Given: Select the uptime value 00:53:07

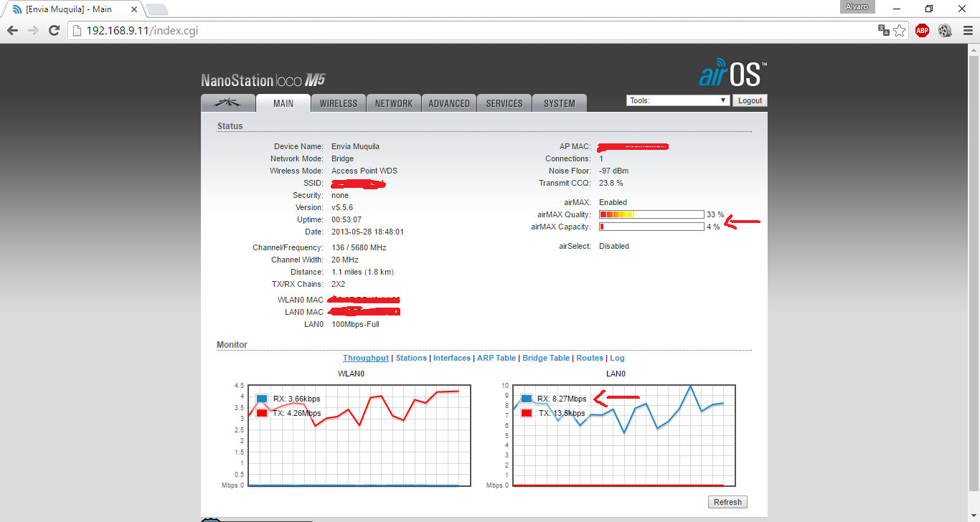Looking at the screenshot, I should coord(347,219).
